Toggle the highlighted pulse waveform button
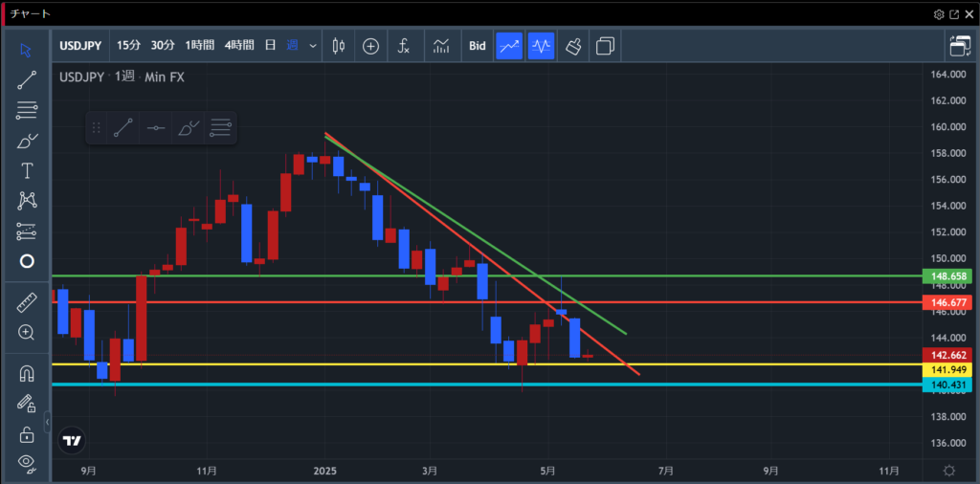This screenshot has width=980, height=484. [x=542, y=46]
